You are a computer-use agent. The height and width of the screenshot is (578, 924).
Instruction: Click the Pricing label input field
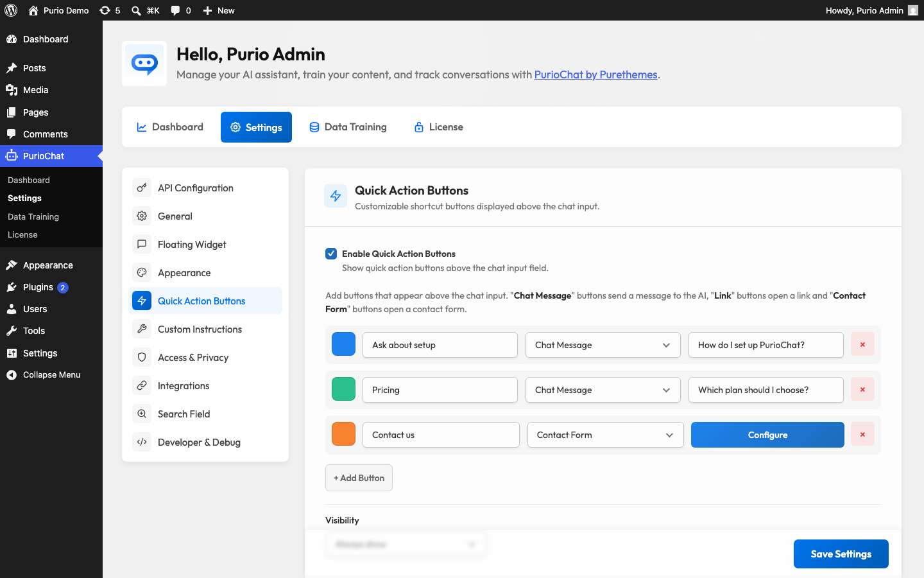440,390
